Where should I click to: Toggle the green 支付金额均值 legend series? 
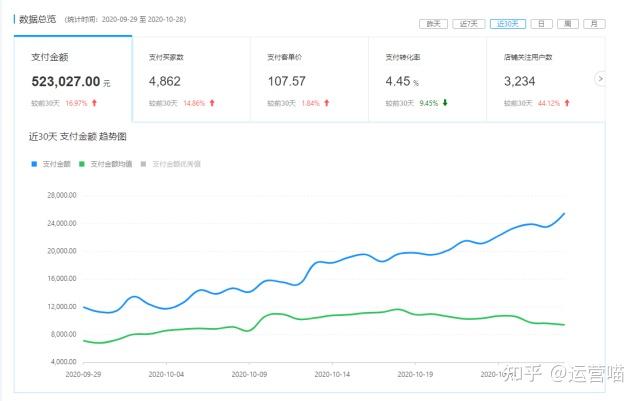105,164
